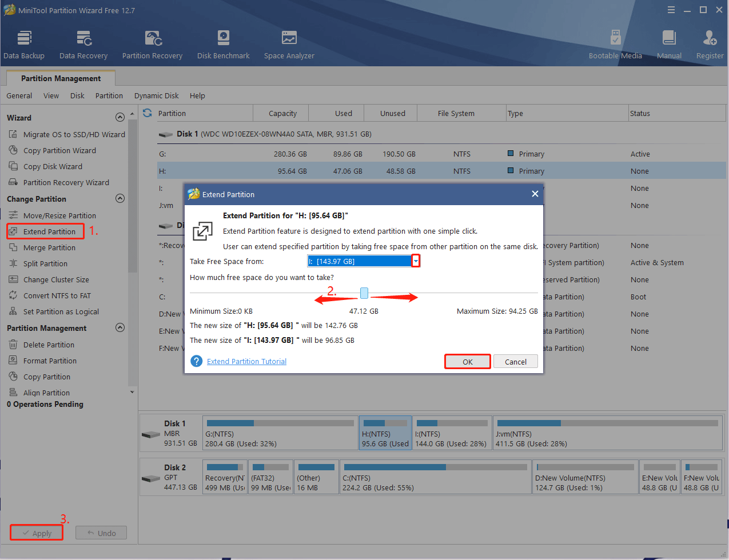Choose Merge Partition
The width and height of the screenshot is (729, 560).
pos(42,247)
